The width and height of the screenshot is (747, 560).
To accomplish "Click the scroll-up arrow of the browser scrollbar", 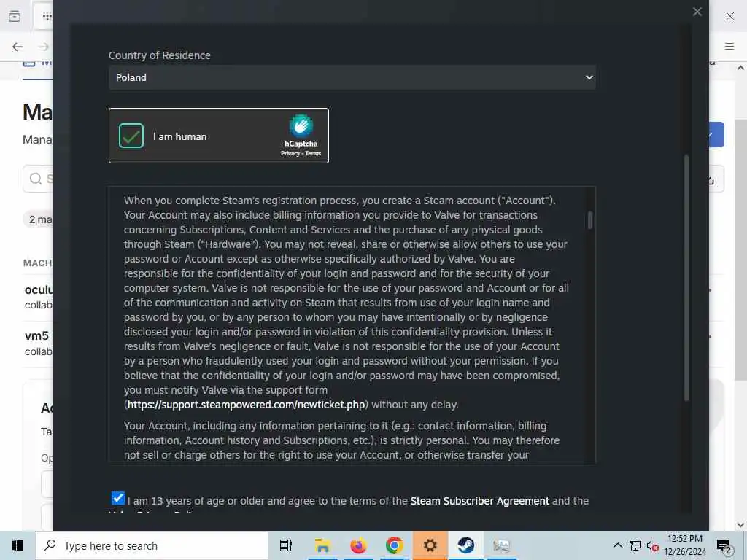I will (x=741, y=68).
